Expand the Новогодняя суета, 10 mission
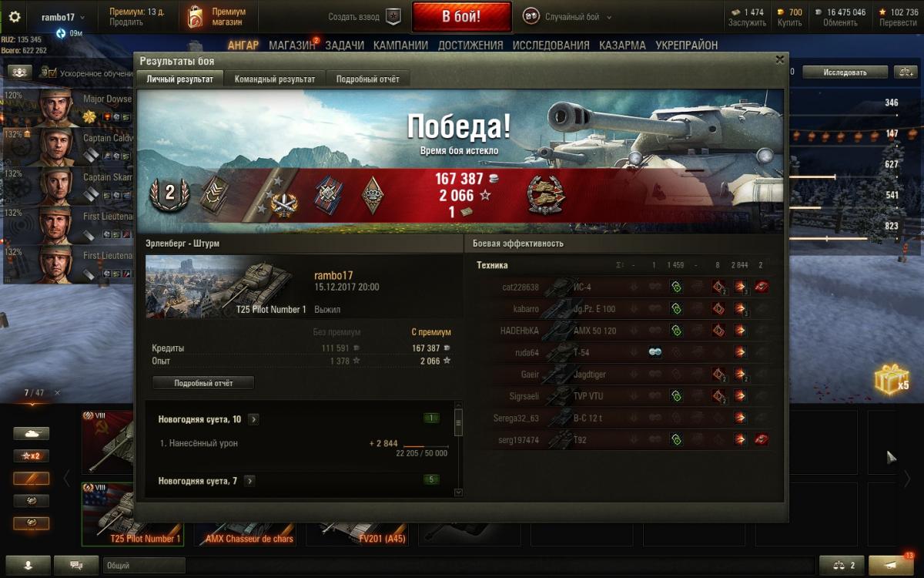The image size is (924, 578). pyautogui.click(x=253, y=419)
